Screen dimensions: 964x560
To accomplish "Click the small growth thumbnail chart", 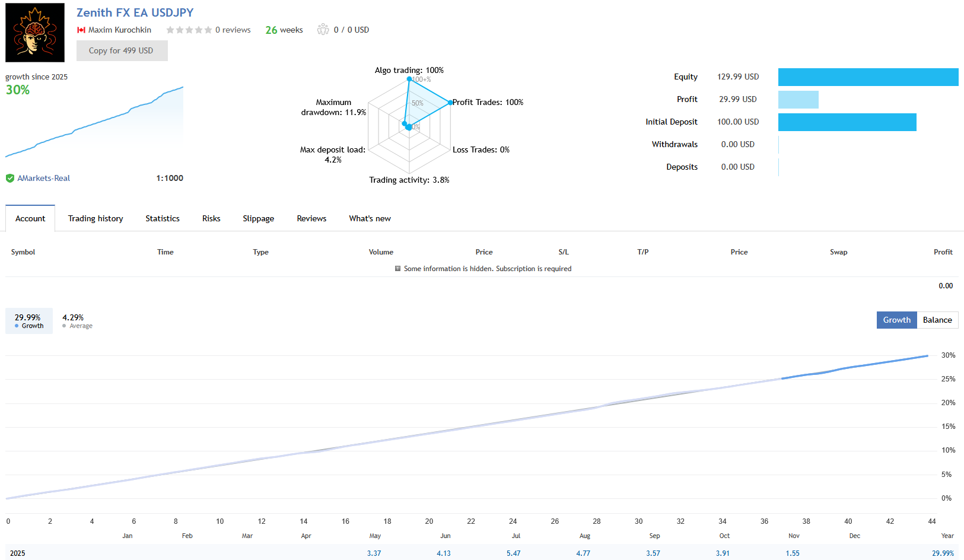I will point(94,122).
